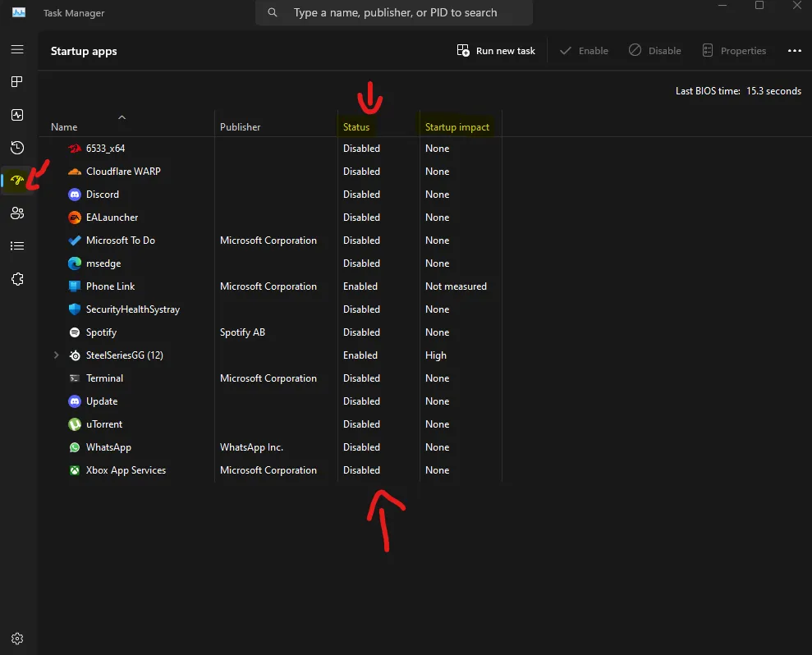Screen dimensions: 812x655
Task: Click the WhatsApp app icon
Action: [75, 447]
